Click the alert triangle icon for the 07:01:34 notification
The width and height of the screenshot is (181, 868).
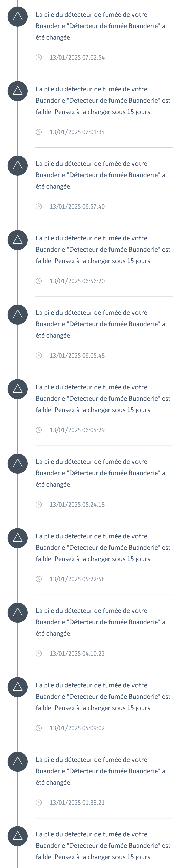tap(18, 91)
